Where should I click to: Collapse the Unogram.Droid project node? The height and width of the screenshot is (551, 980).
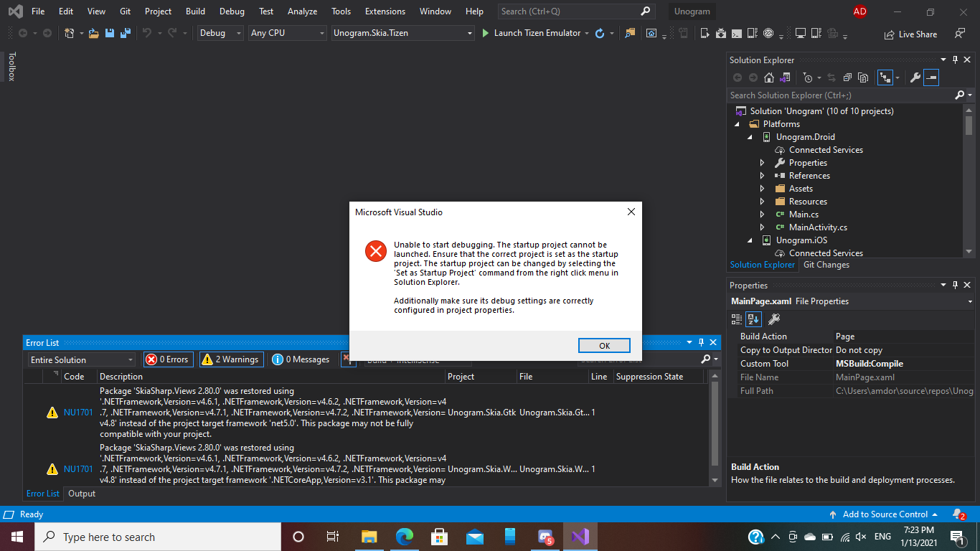click(x=750, y=137)
